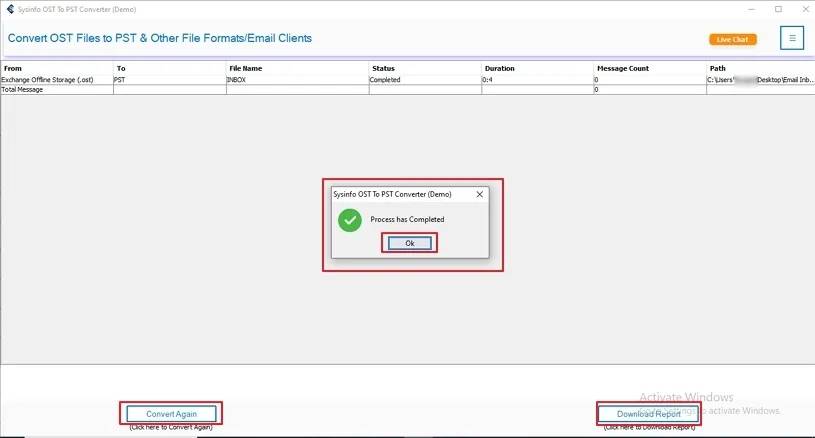The height and width of the screenshot is (438, 815).
Task: Click the Download Report button
Action: 648,414
